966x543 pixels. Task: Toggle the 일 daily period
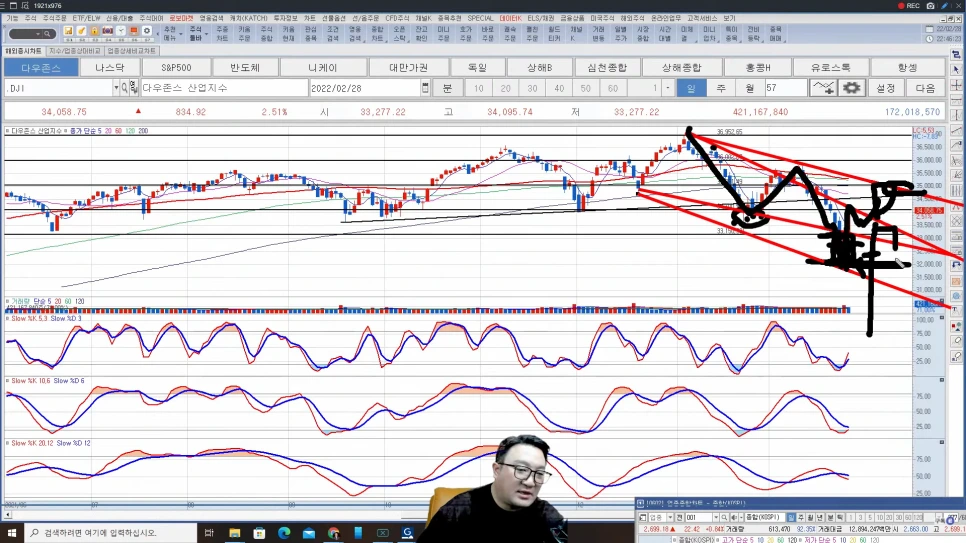691,88
